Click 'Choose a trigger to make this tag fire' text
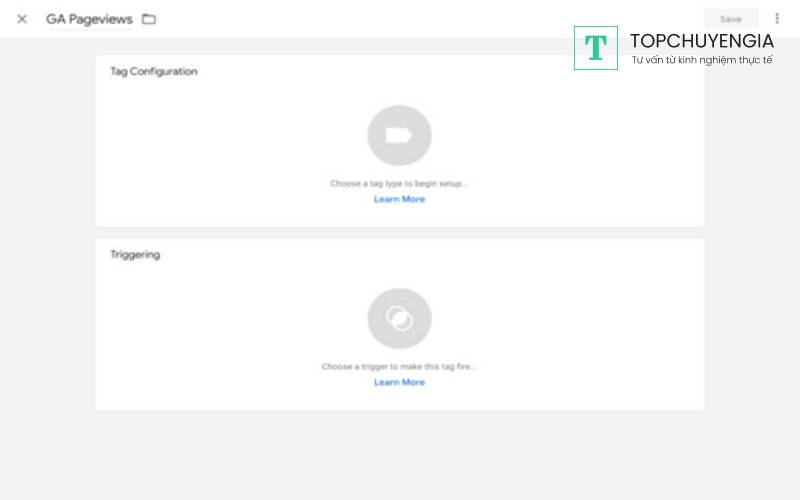Screen dimensions: 800x500 pos(399,367)
